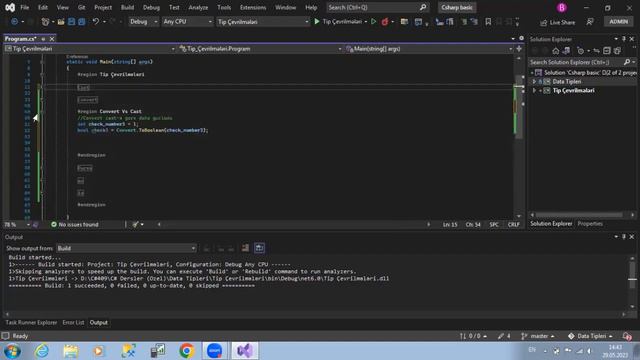Click Pending Changes Filter clock icon
Image resolution: width=640 pixels, height=360 pixels.
(x=580, y=51)
